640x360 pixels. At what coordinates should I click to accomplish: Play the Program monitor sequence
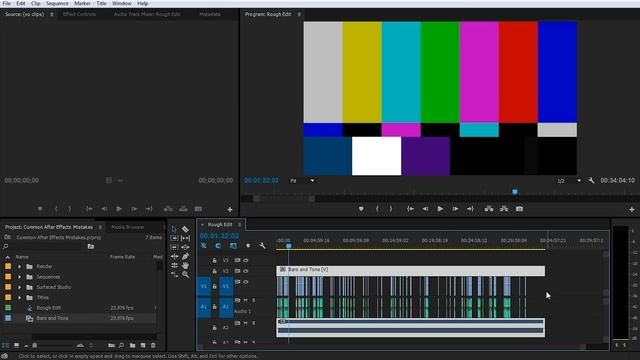440,209
